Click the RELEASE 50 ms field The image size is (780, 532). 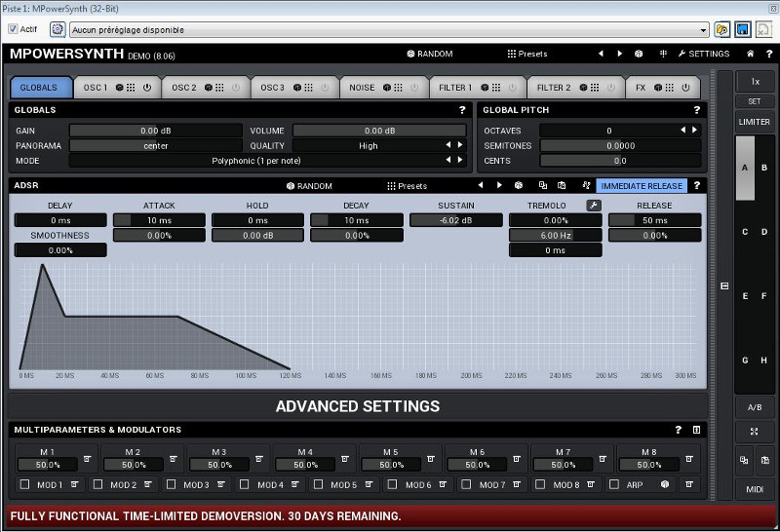point(654,220)
